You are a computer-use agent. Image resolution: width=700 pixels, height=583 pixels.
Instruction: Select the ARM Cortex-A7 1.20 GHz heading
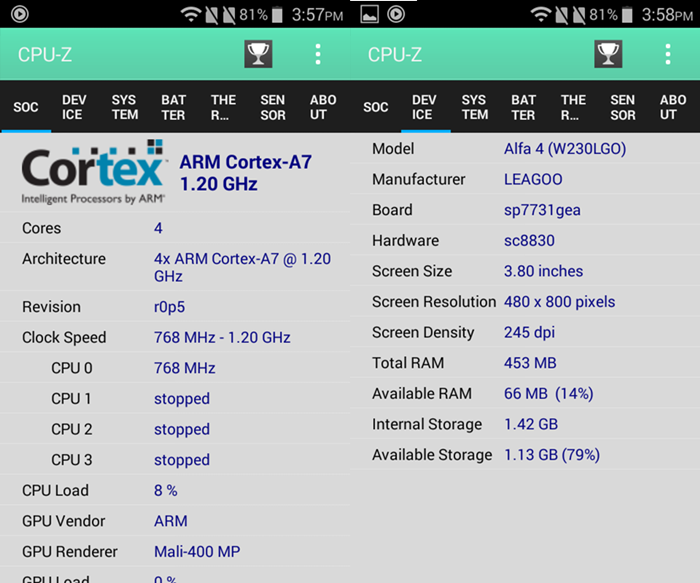tap(246, 173)
